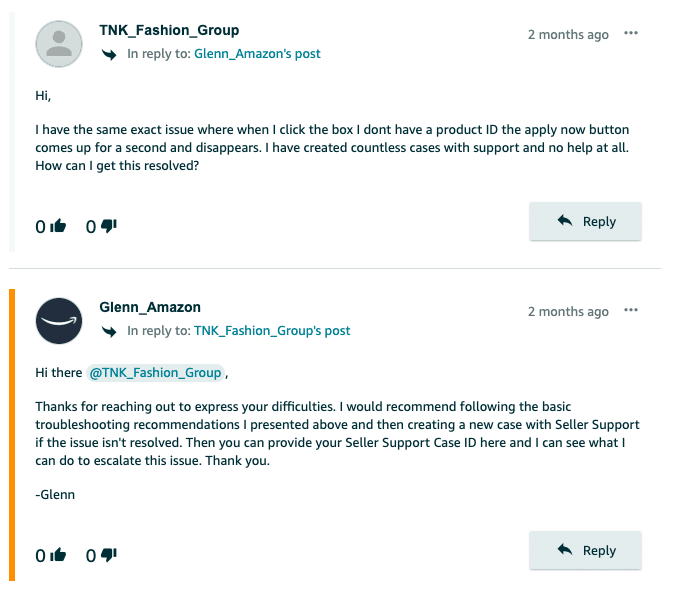
Task: Open the "TNK_Fashion_Group's post" link
Action: (271, 331)
